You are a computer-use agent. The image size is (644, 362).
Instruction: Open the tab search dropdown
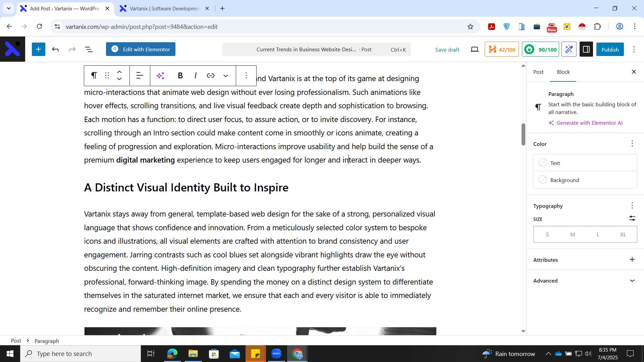point(9,8)
